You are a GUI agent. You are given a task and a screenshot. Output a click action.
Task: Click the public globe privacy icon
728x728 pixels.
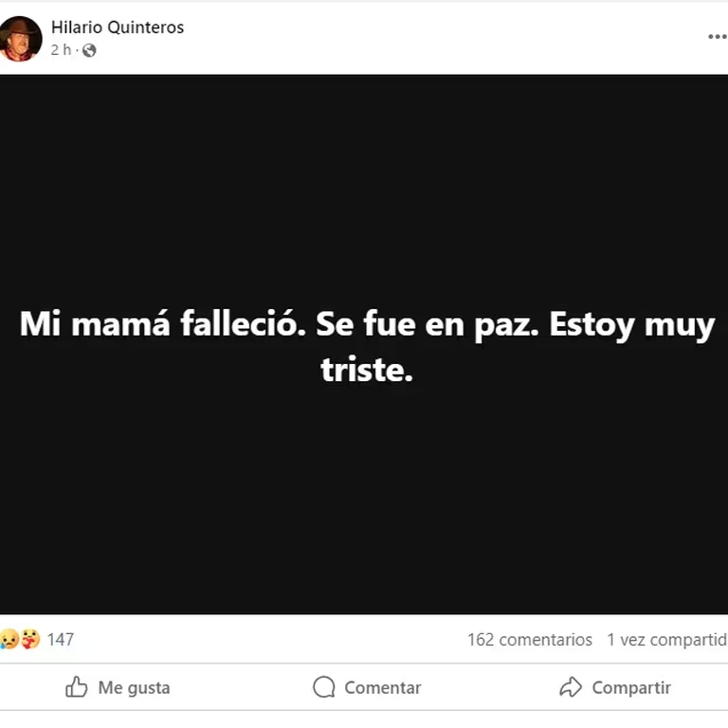89,50
